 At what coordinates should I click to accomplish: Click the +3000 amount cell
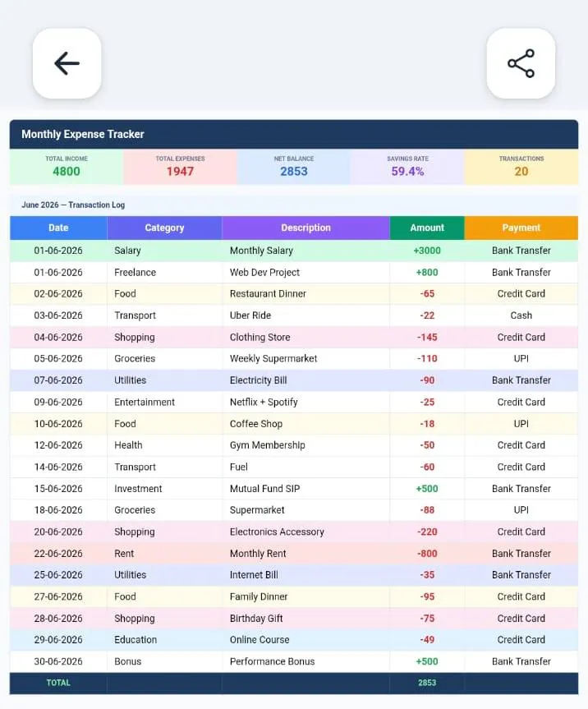click(427, 251)
